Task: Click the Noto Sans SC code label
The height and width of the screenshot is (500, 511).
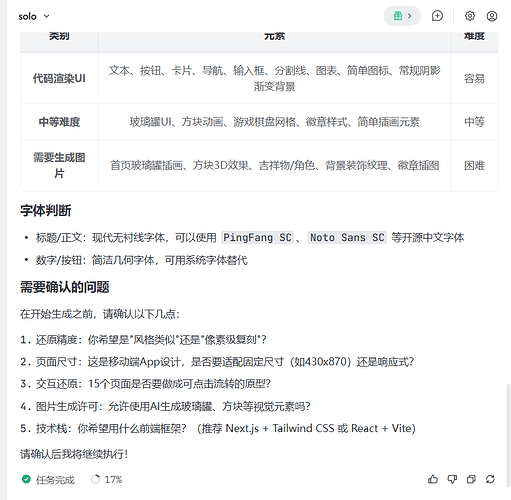Action: click(347, 238)
